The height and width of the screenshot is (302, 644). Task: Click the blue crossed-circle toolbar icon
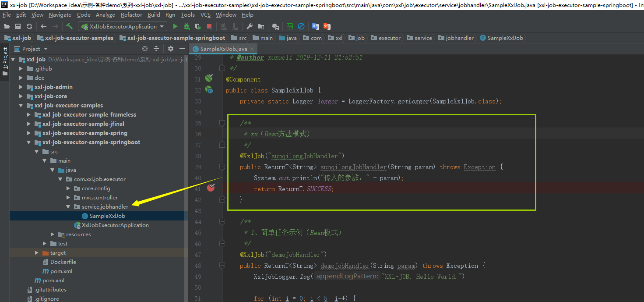pos(301,26)
